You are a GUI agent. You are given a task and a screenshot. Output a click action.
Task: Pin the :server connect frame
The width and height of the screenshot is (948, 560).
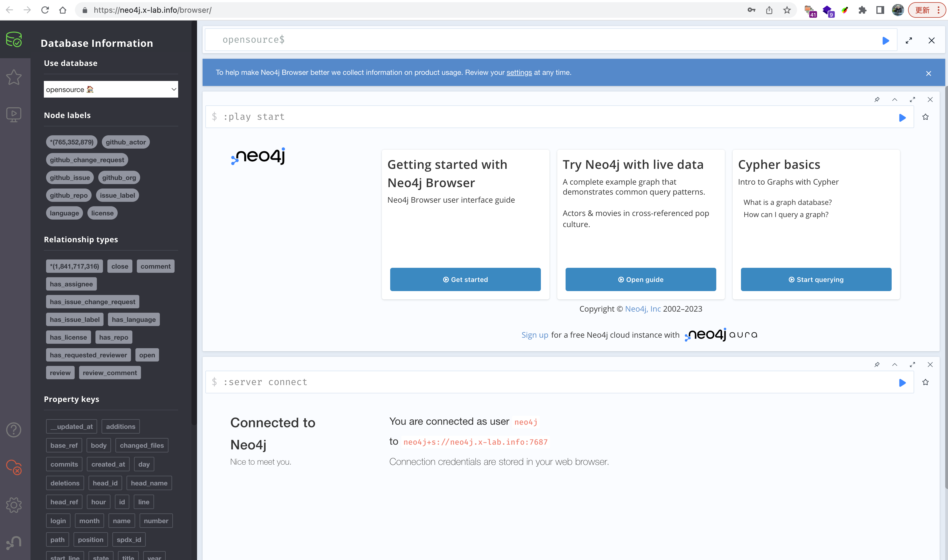[x=877, y=365]
